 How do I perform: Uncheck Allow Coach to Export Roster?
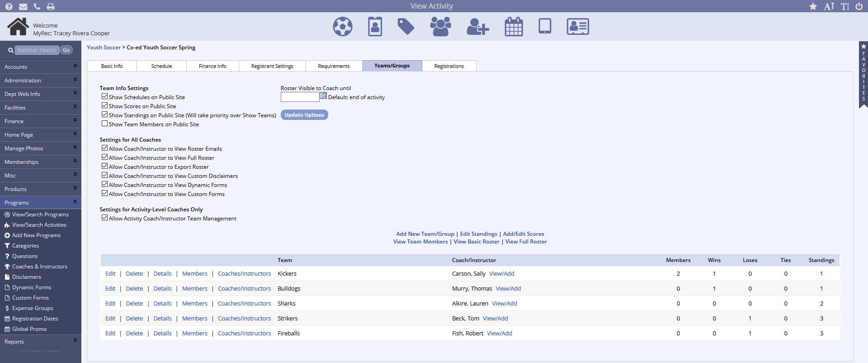tap(105, 166)
